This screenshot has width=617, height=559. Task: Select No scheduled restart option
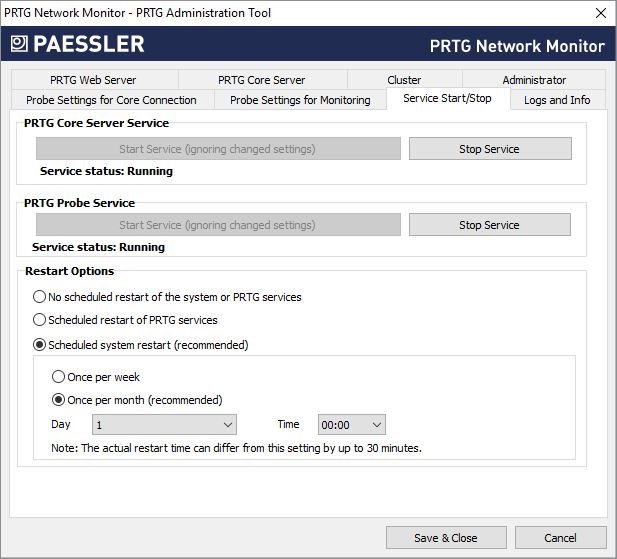pos(40,297)
